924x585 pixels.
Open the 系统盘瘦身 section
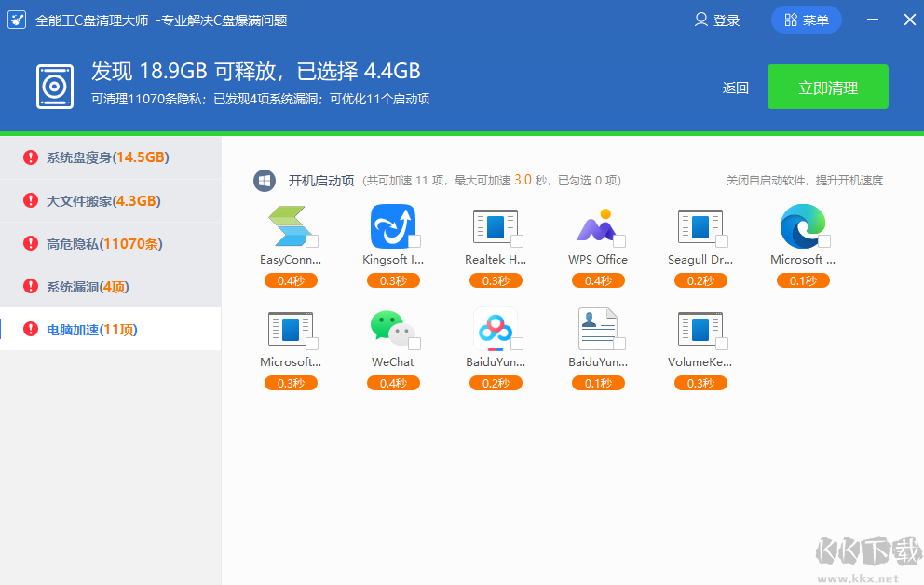107,157
